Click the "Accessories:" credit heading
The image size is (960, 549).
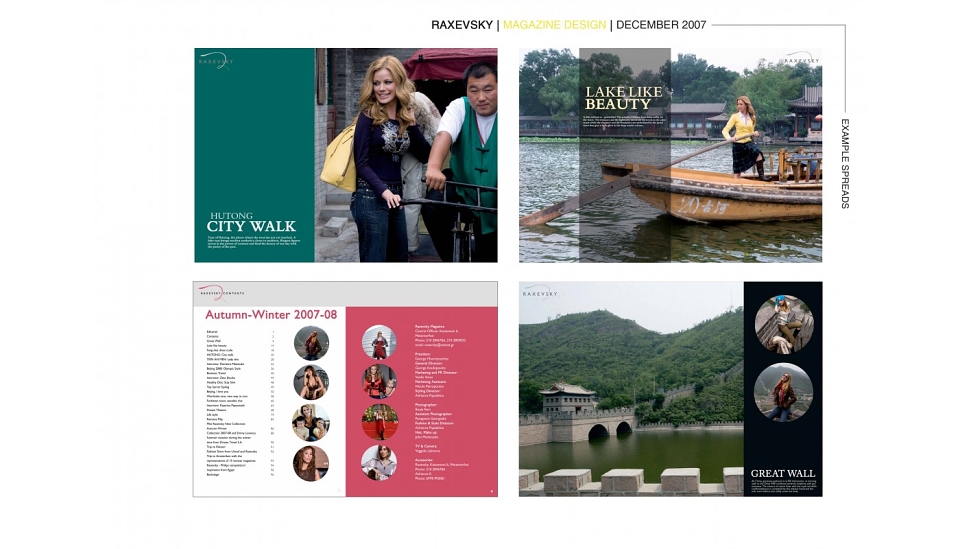tap(424, 460)
